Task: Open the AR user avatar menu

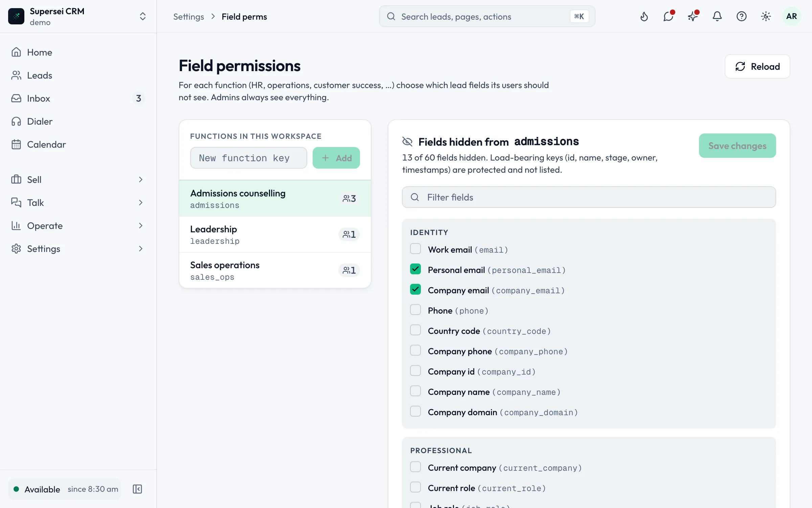Action: point(791,16)
